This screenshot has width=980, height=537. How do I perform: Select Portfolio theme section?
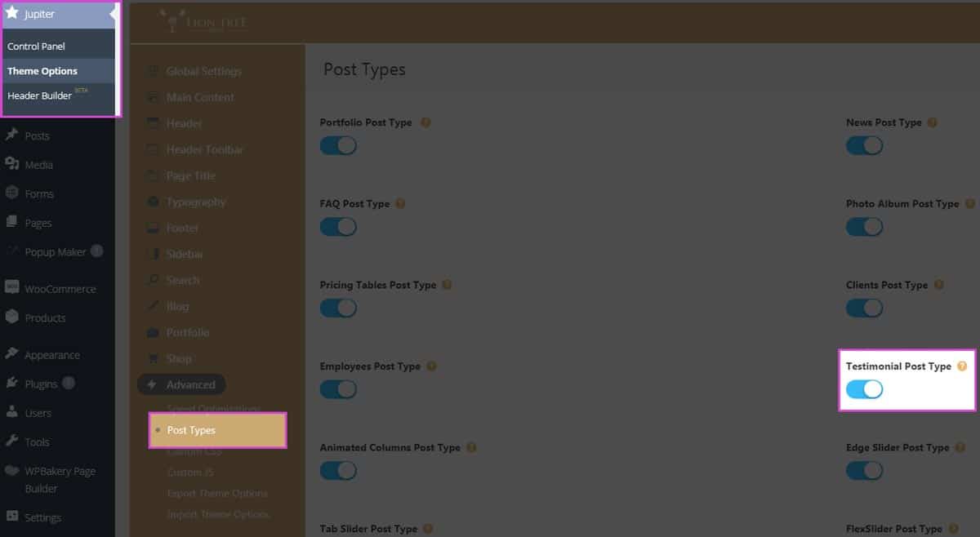click(x=188, y=332)
